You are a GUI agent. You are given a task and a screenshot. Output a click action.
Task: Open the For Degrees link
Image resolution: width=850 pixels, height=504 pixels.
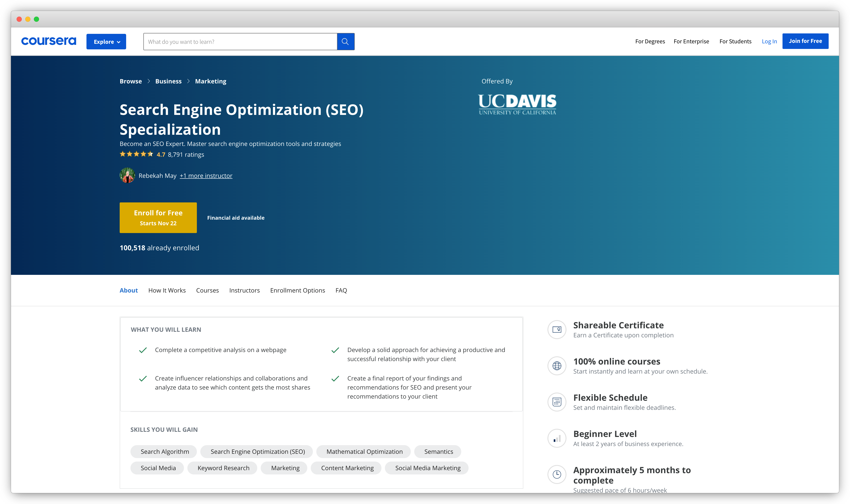coord(650,41)
